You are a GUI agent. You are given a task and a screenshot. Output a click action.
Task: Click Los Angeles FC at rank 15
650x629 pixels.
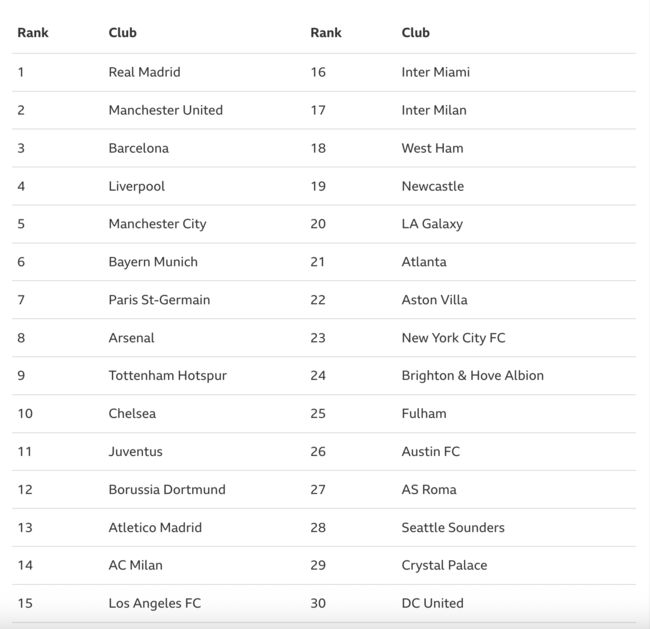[x=154, y=604]
